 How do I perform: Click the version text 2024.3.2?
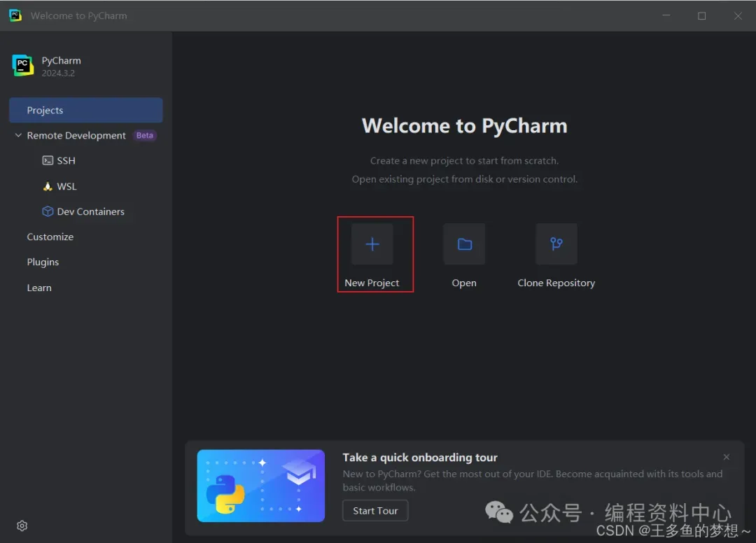pyautogui.click(x=58, y=73)
